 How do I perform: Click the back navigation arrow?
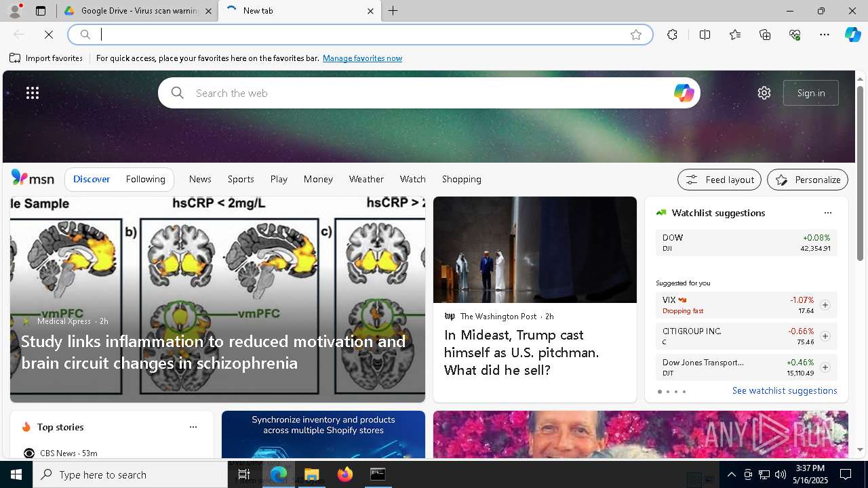tap(19, 35)
